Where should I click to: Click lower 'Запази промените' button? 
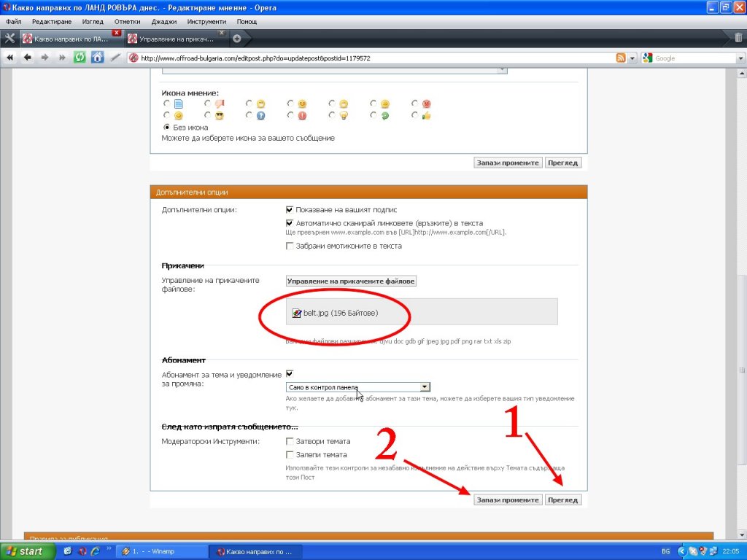[x=508, y=500]
